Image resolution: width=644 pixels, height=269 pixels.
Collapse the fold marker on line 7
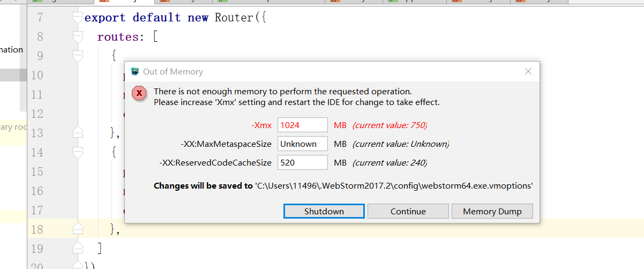click(78, 18)
